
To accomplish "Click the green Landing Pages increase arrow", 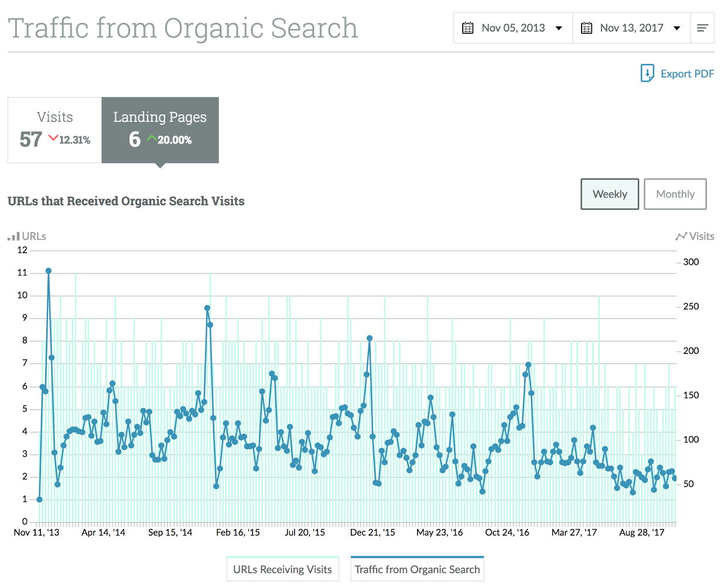I will click(x=152, y=138).
